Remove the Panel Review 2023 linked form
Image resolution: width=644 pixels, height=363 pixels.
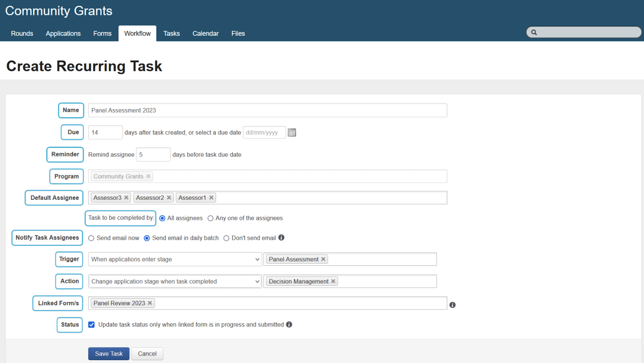click(150, 303)
